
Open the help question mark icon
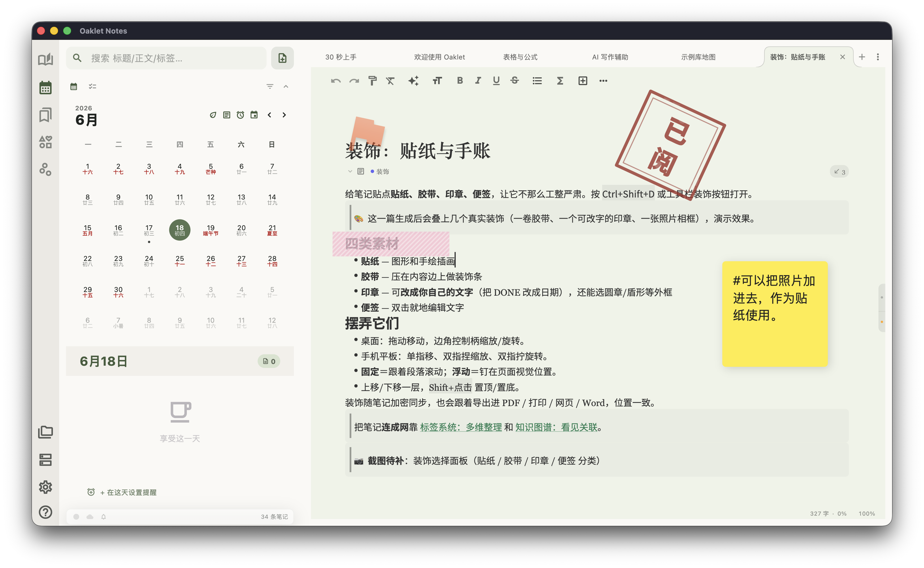pos(46,512)
